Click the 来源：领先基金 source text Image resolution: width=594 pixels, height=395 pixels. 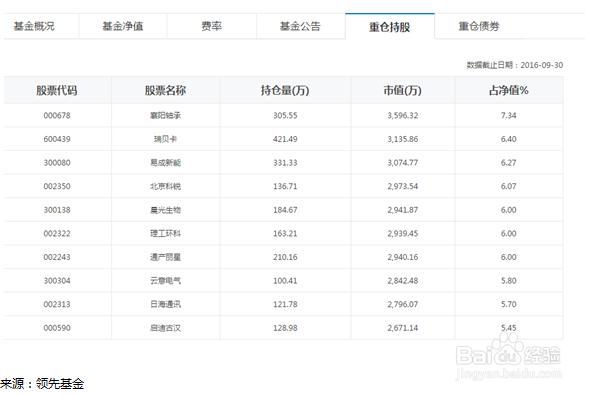(x=42, y=384)
